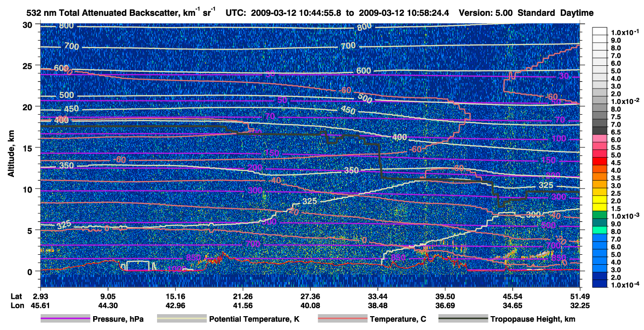Click the altitude axis tick '25'

(x=29, y=65)
